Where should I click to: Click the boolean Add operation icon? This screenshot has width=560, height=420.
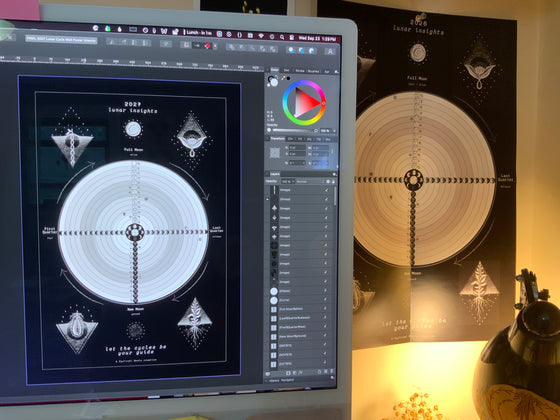[231, 47]
